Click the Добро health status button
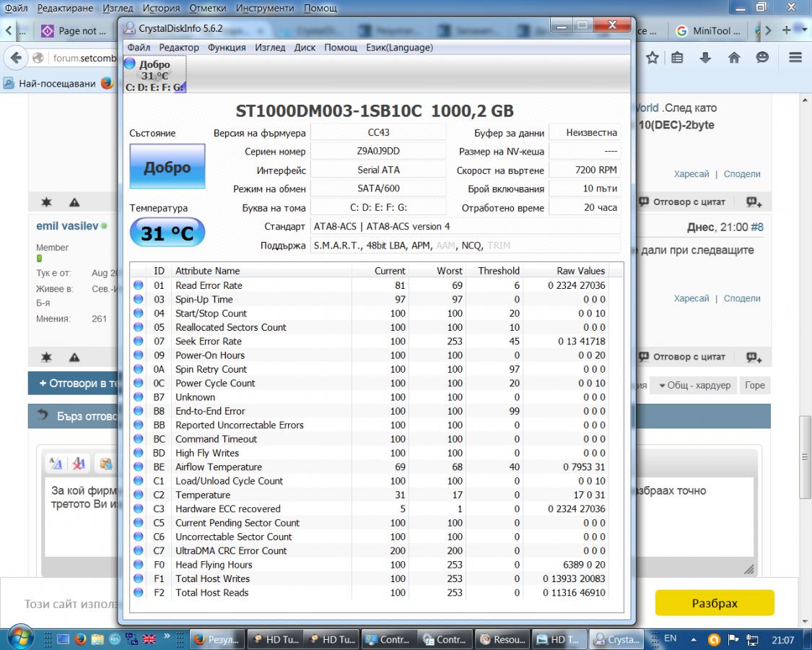 (x=167, y=167)
